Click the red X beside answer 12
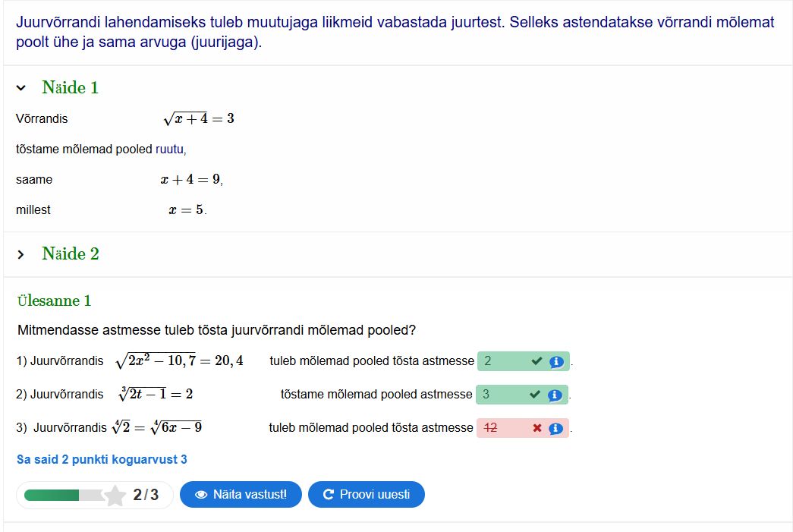The image size is (793, 532). (x=537, y=429)
